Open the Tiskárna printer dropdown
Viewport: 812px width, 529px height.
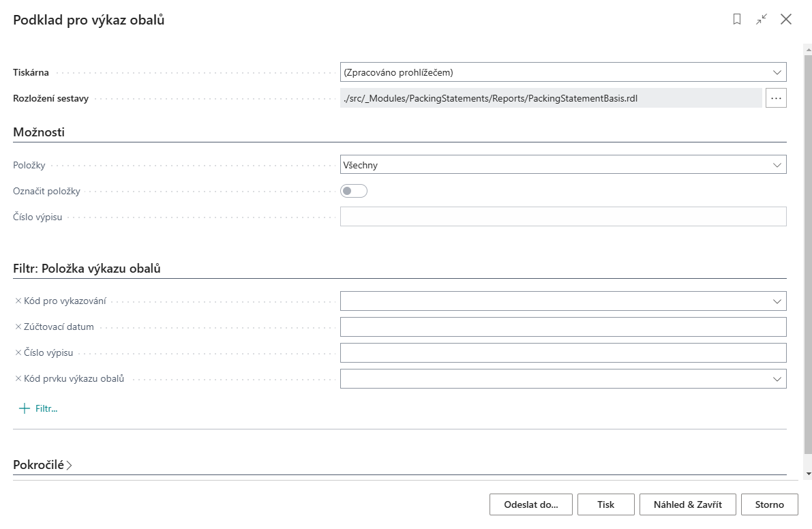777,72
